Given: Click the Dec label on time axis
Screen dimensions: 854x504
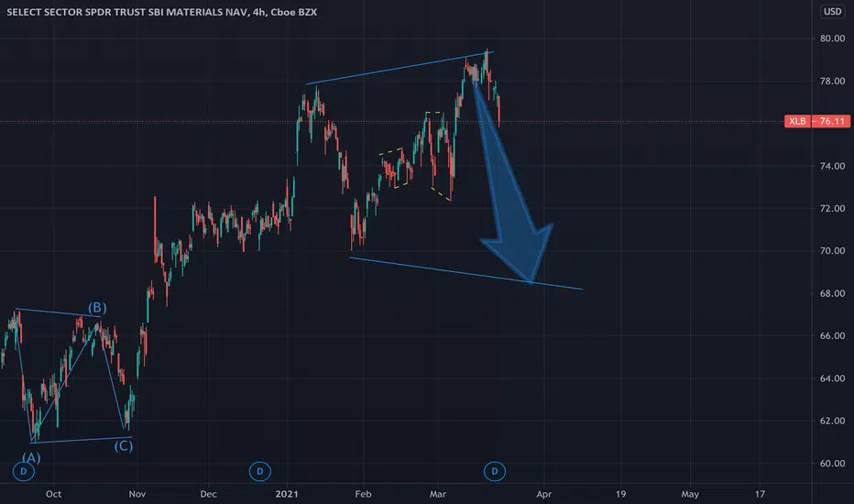Looking at the screenshot, I should click(209, 494).
